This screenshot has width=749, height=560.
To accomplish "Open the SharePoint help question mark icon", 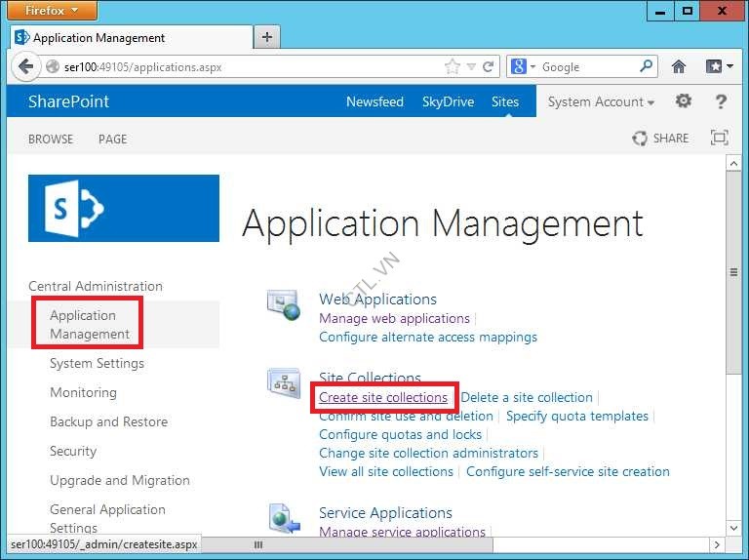I will (x=721, y=101).
